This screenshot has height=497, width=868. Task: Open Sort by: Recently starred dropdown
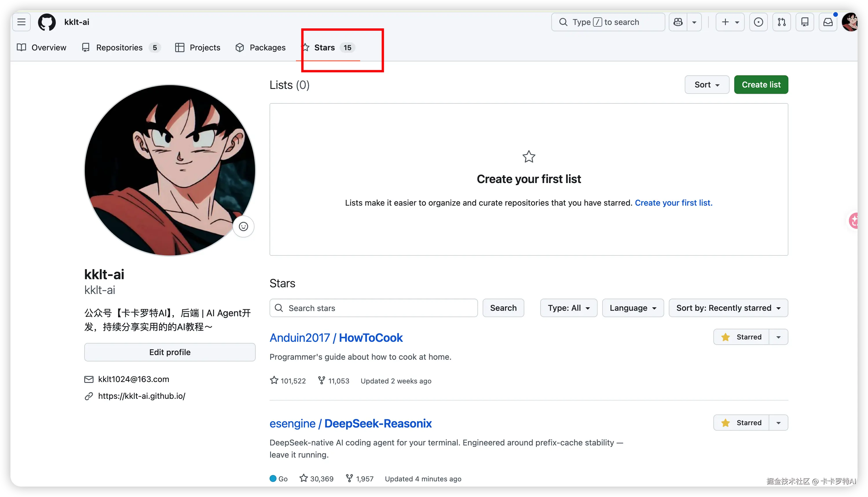coord(728,308)
